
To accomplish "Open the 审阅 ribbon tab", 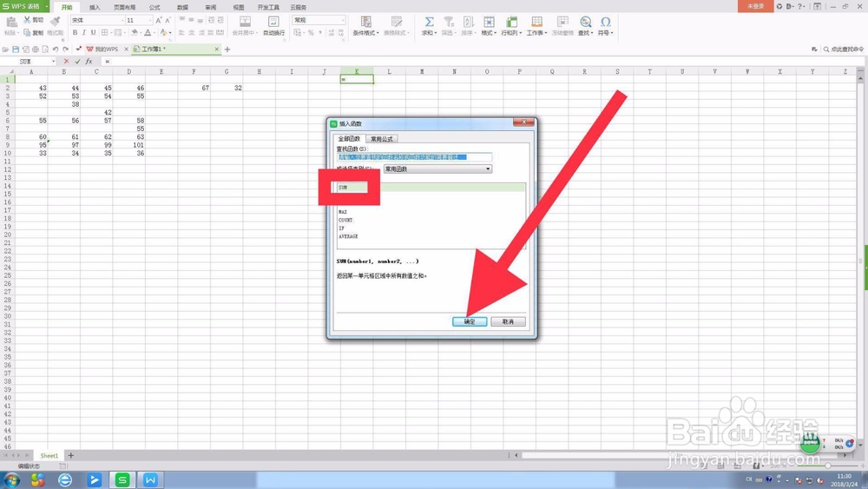I will coord(210,7).
